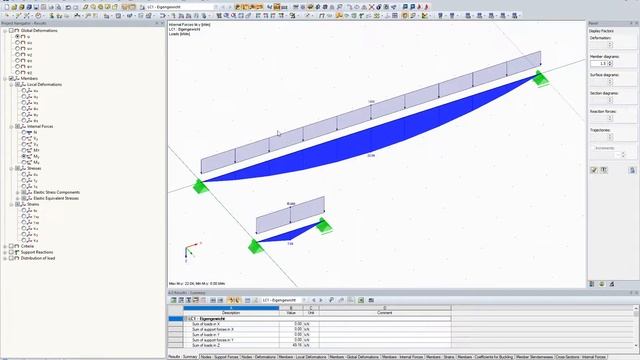Adjust Reaction forces factor spinner

click(x=610, y=118)
